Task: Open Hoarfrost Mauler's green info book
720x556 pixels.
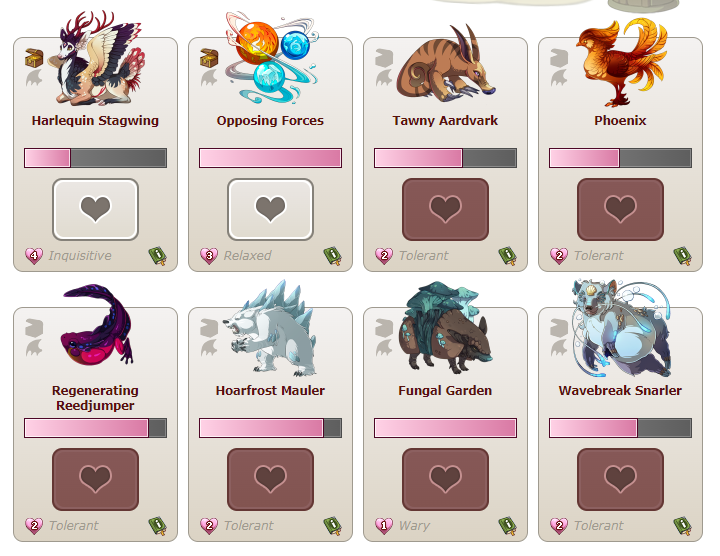Action: (x=332, y=526)
